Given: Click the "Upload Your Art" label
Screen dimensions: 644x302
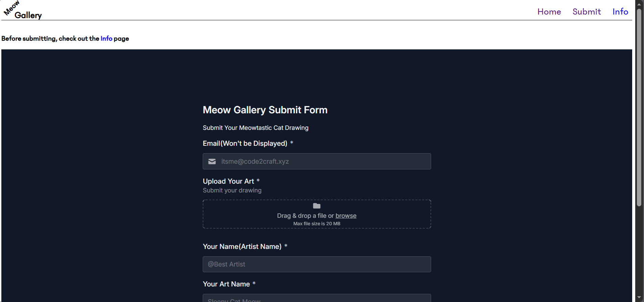Looking at the screenshot, I should coord(228,181).
